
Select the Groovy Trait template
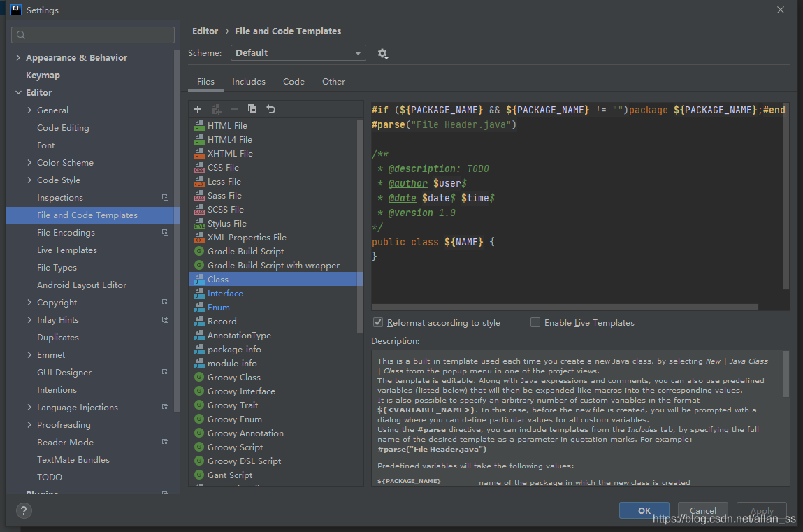click(x=275, y=405)
